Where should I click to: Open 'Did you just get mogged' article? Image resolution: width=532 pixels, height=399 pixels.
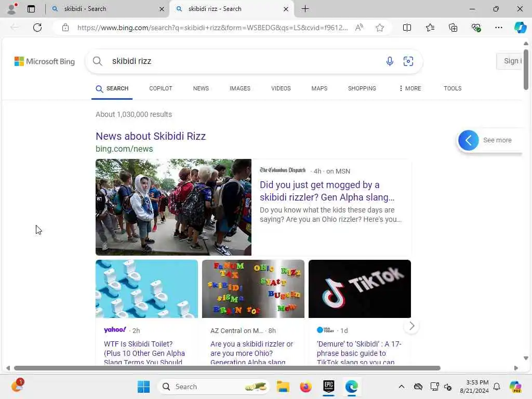coord(327,191)
